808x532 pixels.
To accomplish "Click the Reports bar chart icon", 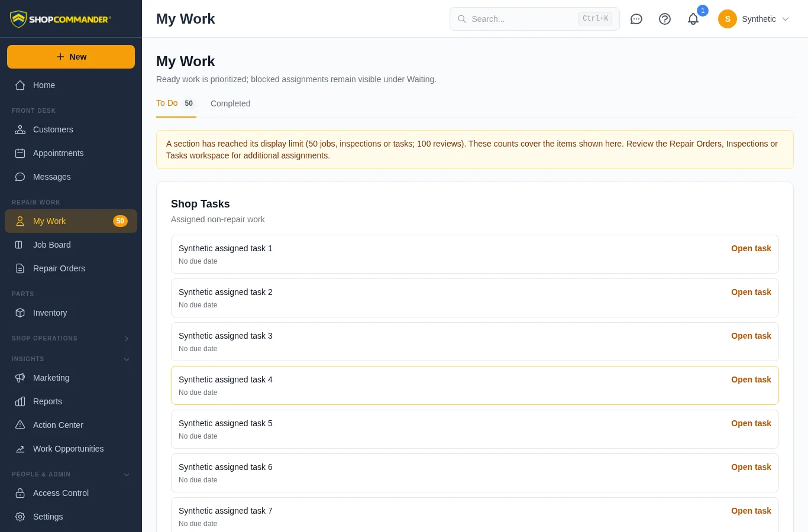I will (x=20, y=401).
